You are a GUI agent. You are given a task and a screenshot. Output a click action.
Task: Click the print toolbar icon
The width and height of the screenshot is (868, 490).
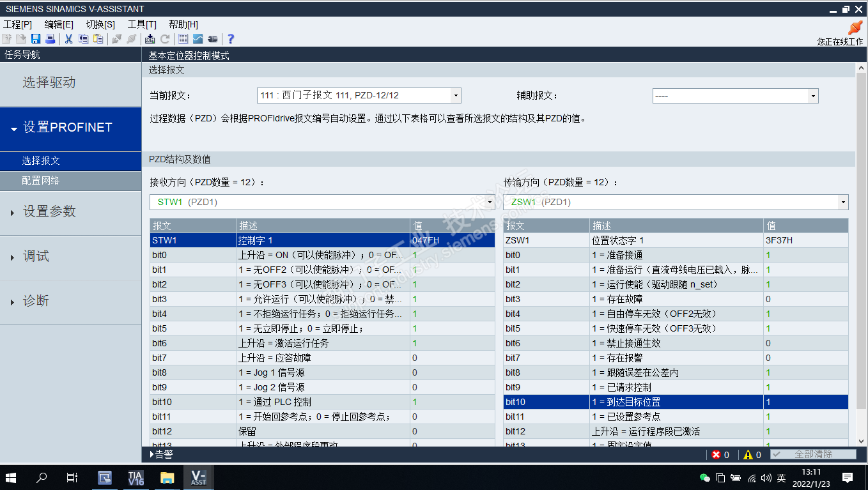[50, 39]
